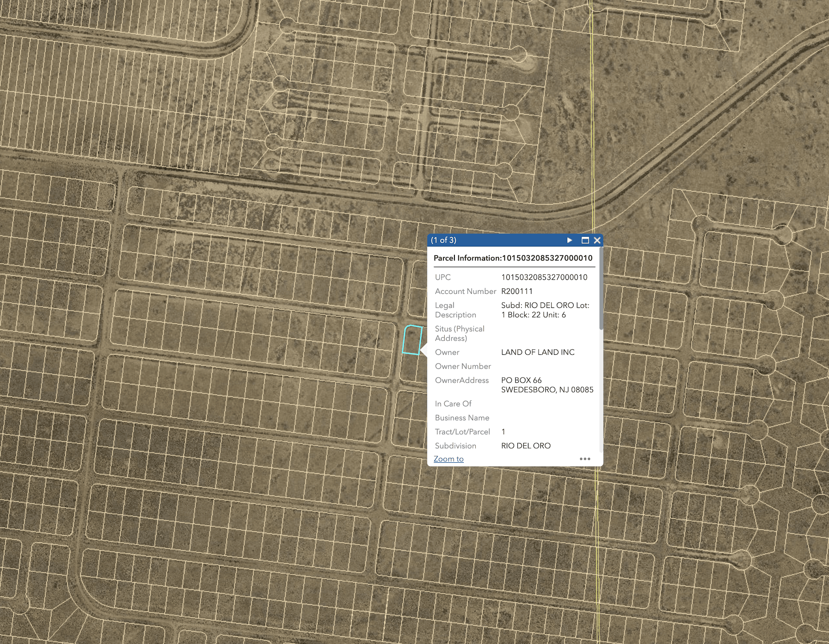Screen dimensions: 829x644
Task: Click the legal description RIO DEL ORO Lot text
Action: pyautogui.click(x=545, y=310)
